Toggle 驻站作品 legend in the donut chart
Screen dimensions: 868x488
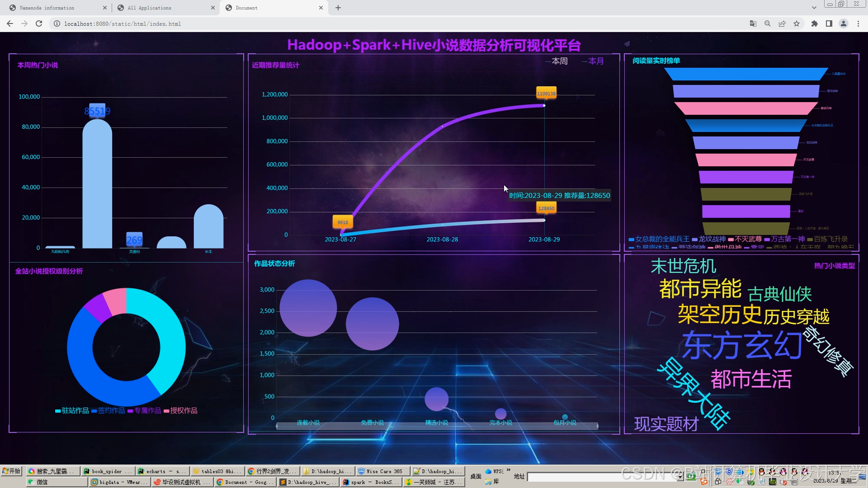(x=72, y=411)
